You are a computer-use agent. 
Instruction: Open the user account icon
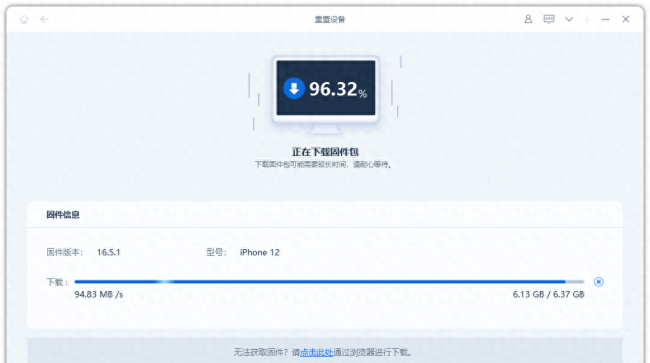528,19
